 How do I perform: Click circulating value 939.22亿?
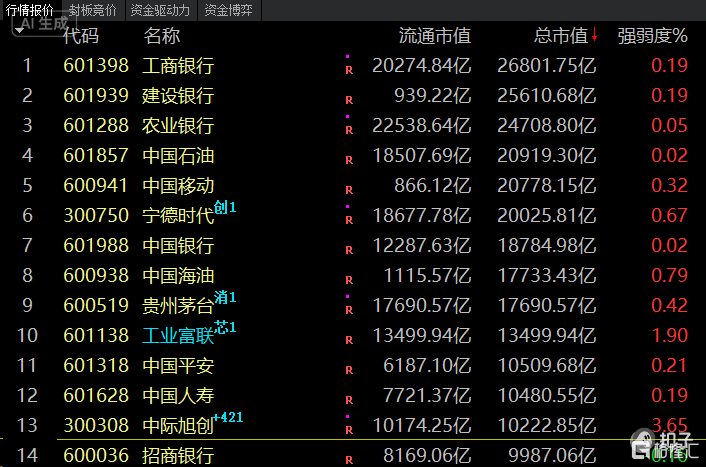[x=433, y=96]
